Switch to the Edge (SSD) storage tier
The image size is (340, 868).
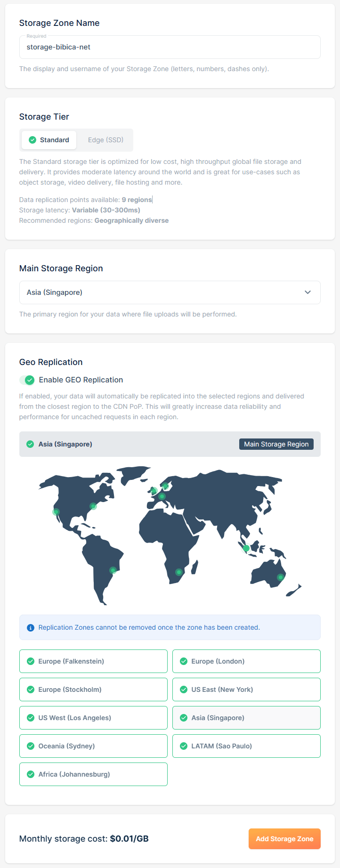point(105,140)
